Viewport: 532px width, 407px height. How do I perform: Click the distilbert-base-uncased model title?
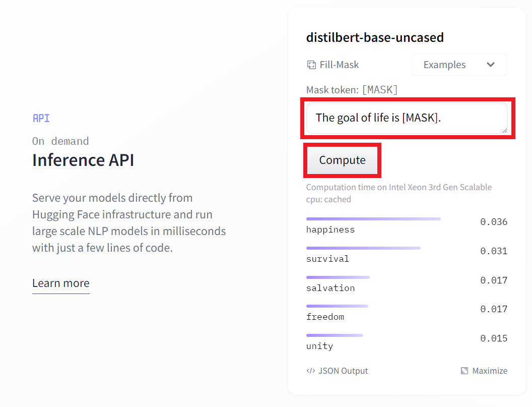pyautogui.click(x=375, y=37)
